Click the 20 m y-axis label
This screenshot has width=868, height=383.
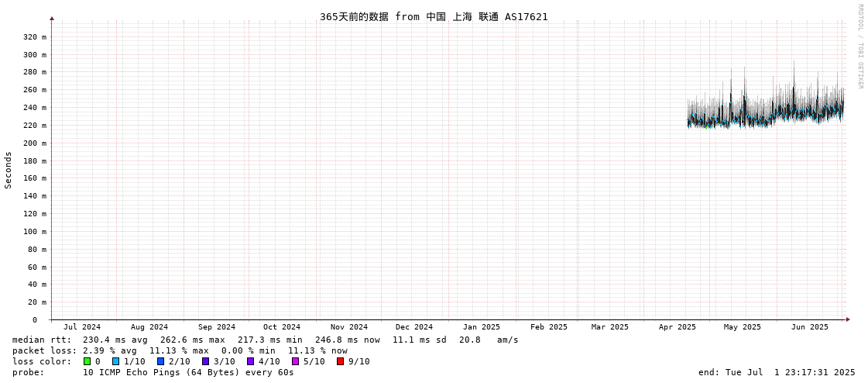point(36,302)
